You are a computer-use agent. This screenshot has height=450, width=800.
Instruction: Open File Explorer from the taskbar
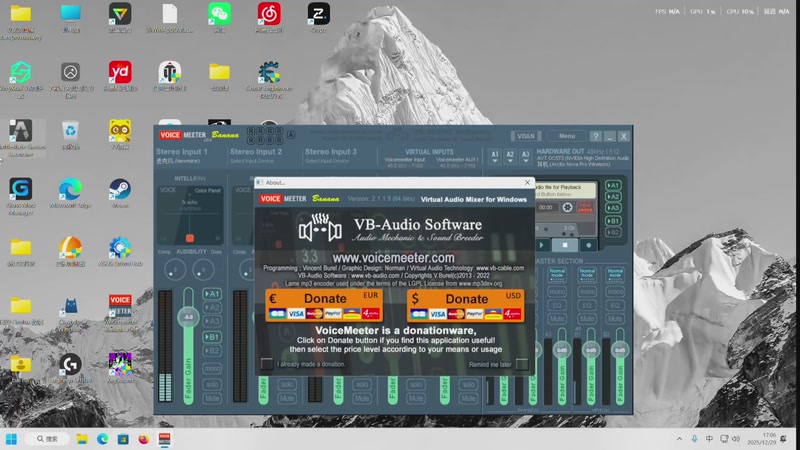[82, 439]
